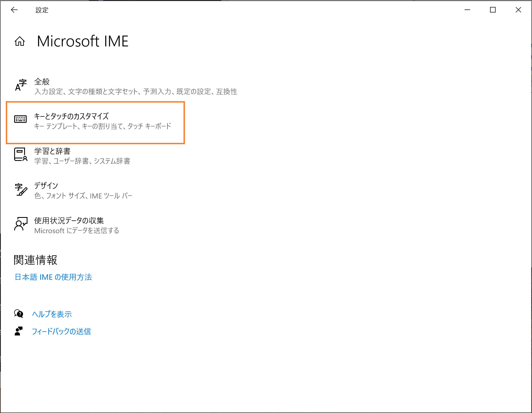The width and height of the screenshot is (532, 413).
Task: Close the 設定 window
Action: point(518,10)
